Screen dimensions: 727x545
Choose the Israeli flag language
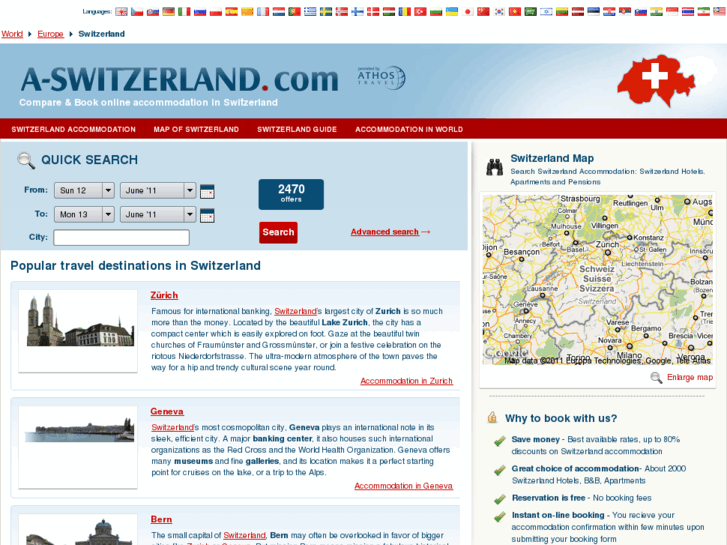click(547, 12)
